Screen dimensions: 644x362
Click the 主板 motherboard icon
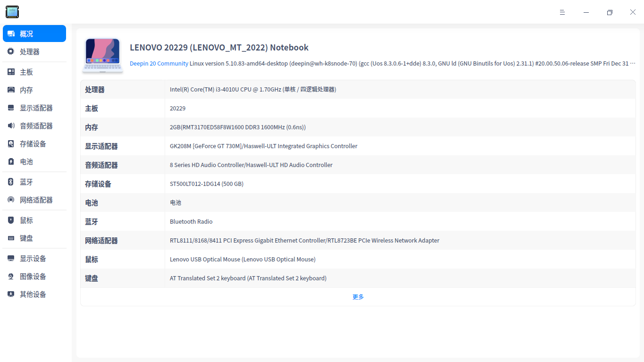click(x=11, y=72)
